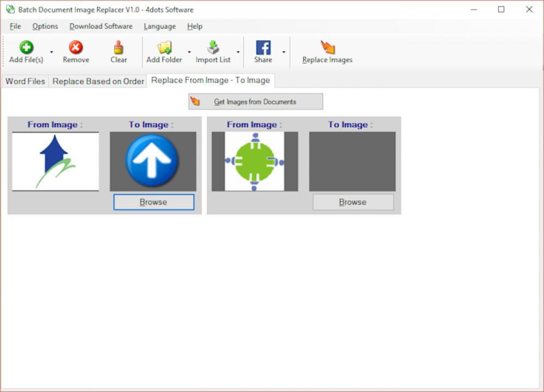
Task: Click the Clear broom icon
Action: [119, 48]
